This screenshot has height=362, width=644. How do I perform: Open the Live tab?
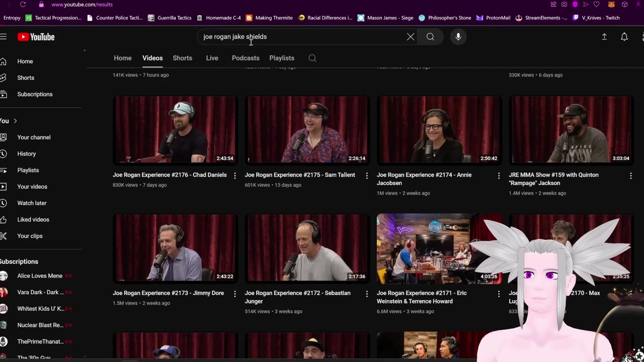212,58
